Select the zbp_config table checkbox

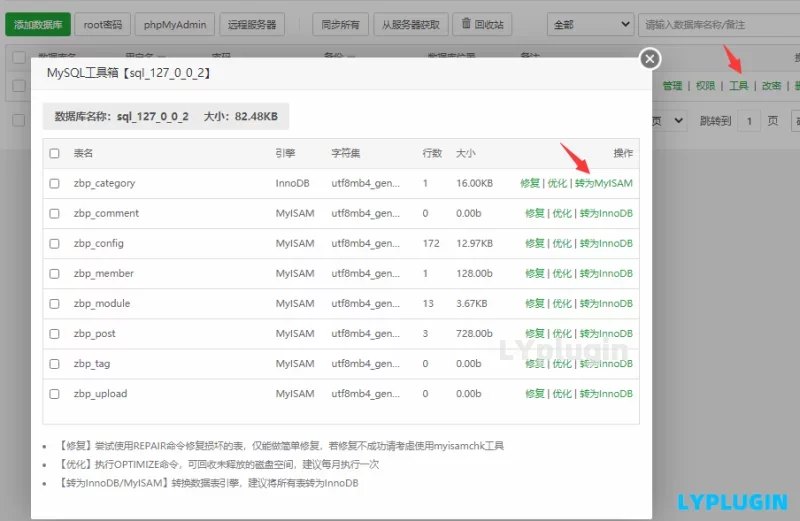(x=55, y=243)
